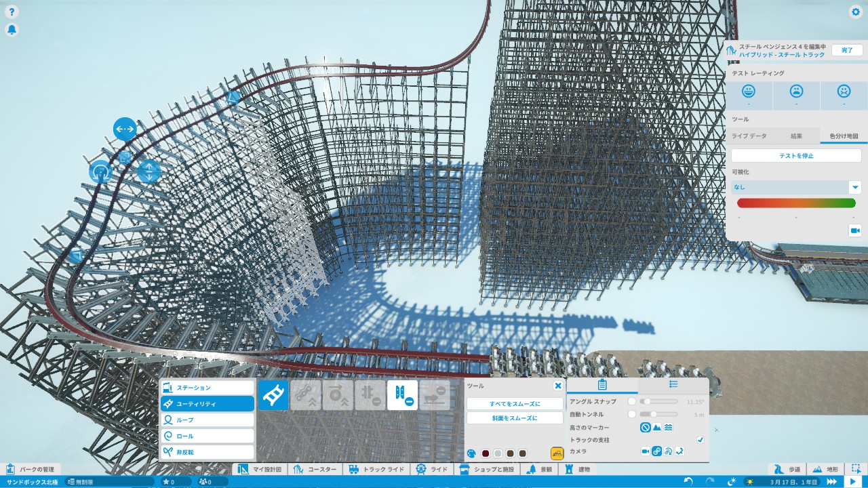
Task: Expand the 可視化 dropdown showing なし
Action: tap(855, 187)
